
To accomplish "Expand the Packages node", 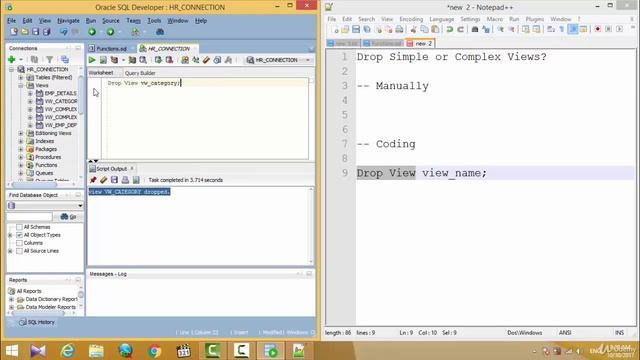I will point(21,149).
